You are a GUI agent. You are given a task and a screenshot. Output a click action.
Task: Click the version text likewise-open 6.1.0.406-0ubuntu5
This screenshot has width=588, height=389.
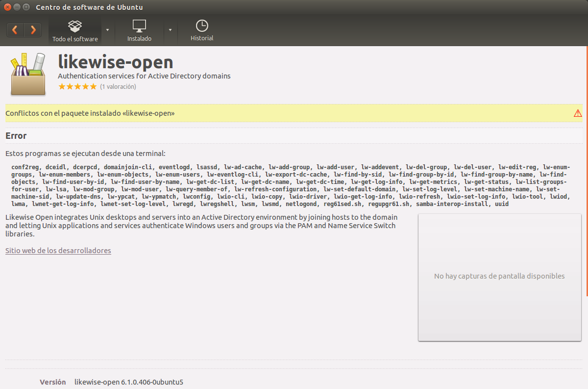click(129, 382)
